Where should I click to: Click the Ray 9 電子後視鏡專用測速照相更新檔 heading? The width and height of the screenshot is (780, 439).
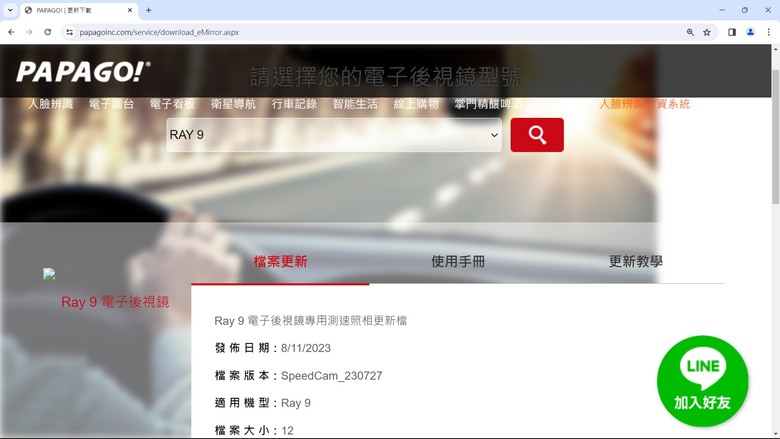click(310, 321)
